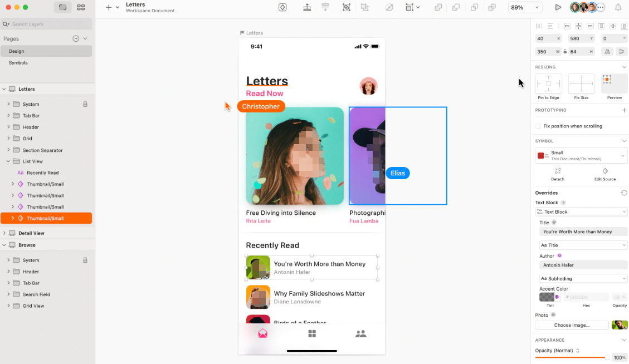The width and height of the screenshot is (629, 364).
Task: Click the Send Backward toolbar icon
Action: point(325,7)
